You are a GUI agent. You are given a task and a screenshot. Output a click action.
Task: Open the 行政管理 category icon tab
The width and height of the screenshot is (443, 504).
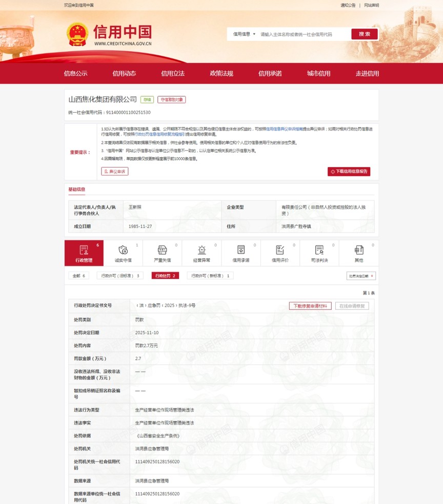84,250
